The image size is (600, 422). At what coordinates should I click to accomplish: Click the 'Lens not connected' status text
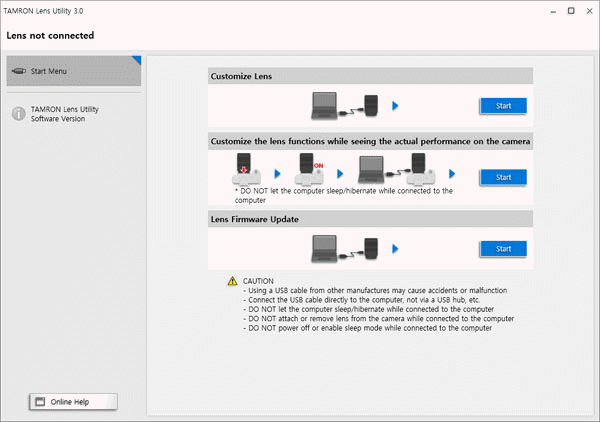tap(50, 36)
